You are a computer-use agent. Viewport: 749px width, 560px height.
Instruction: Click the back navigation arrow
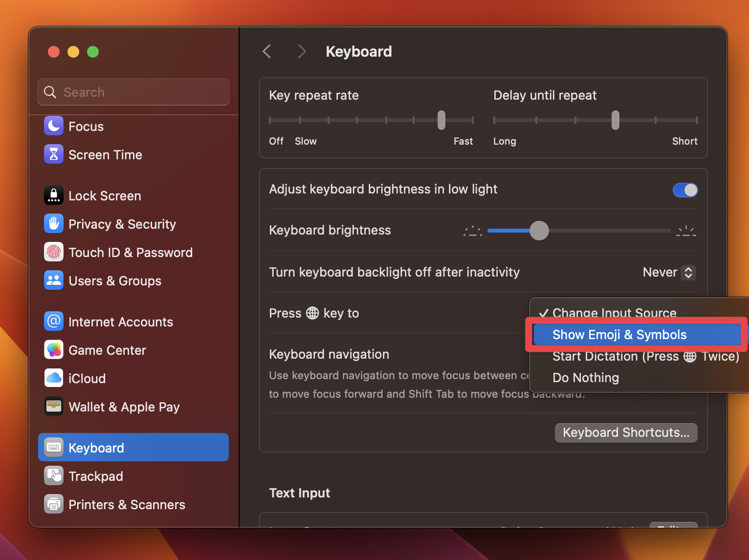(x=266, y=51)
